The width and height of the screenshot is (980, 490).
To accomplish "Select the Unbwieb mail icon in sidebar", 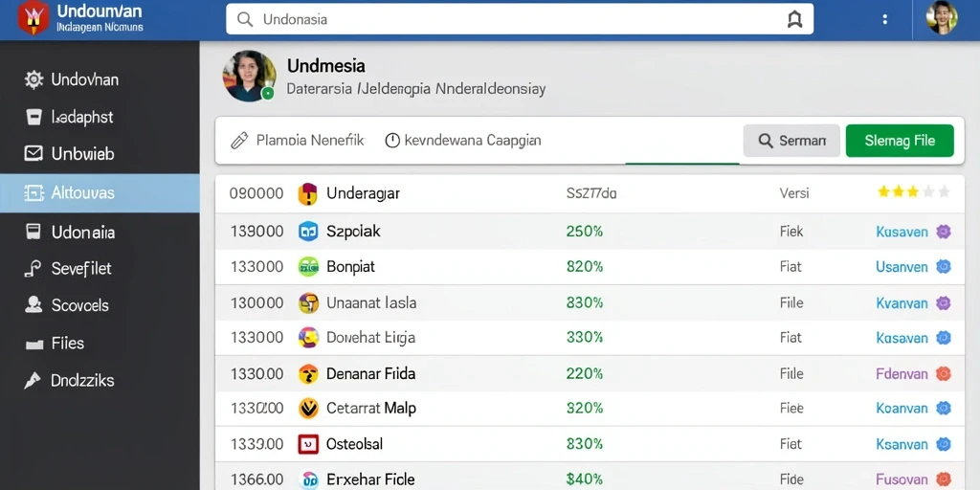I will coord(33,154).
